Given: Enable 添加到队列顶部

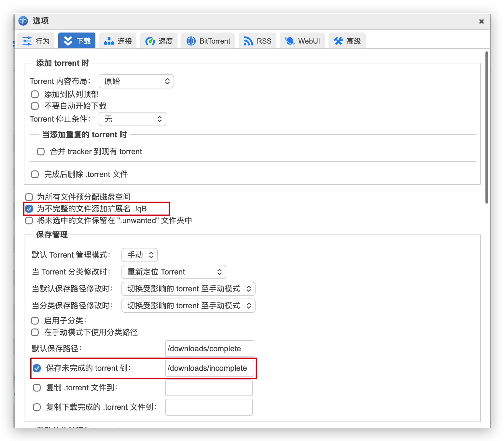Looking at the screenshot, I should (x=35, y=94).
